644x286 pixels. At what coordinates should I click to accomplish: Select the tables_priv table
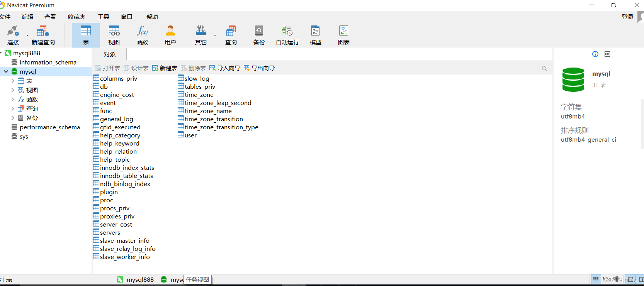click(x=197, y=86)
